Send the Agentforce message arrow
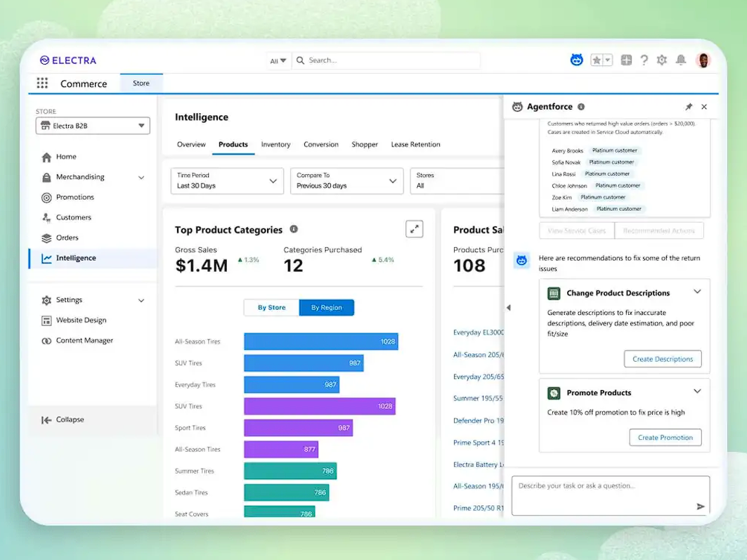This screenshot has width=747, height=560. pyautogui.click(x=701, y=507)
